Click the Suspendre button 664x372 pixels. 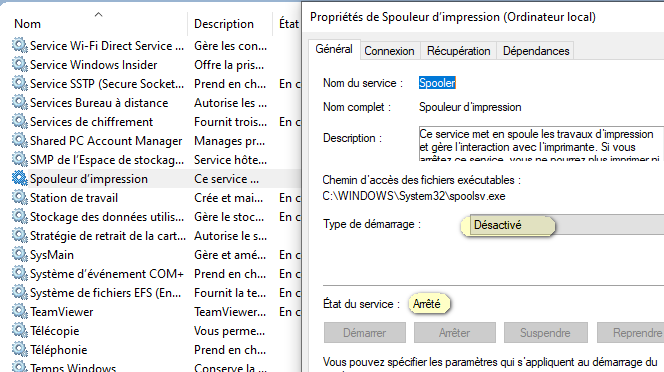(545, 333)
